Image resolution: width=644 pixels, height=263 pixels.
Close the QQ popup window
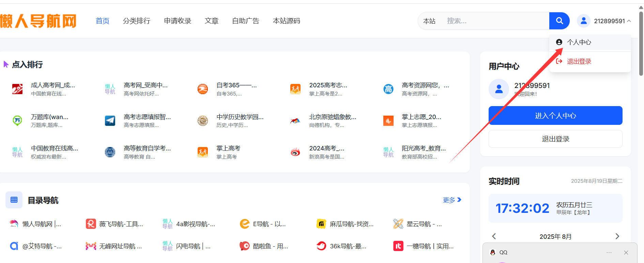[x=626, y=253]
